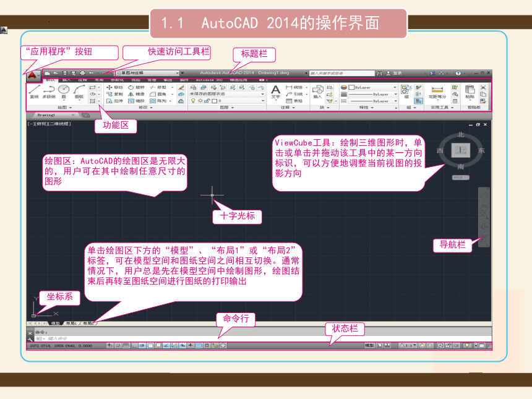Select the Scale (缩放) tool
Viewport: 532px width, 399px height.
coord(136,101)
